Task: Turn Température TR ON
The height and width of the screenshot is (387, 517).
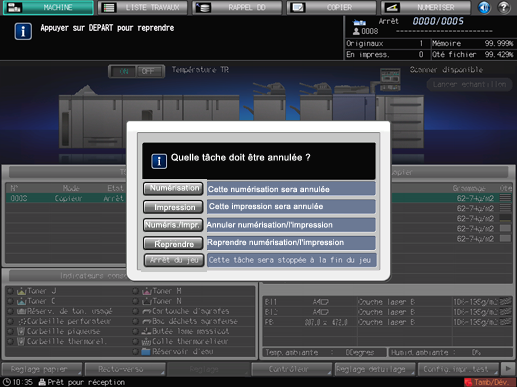Action: pos(123,71)
